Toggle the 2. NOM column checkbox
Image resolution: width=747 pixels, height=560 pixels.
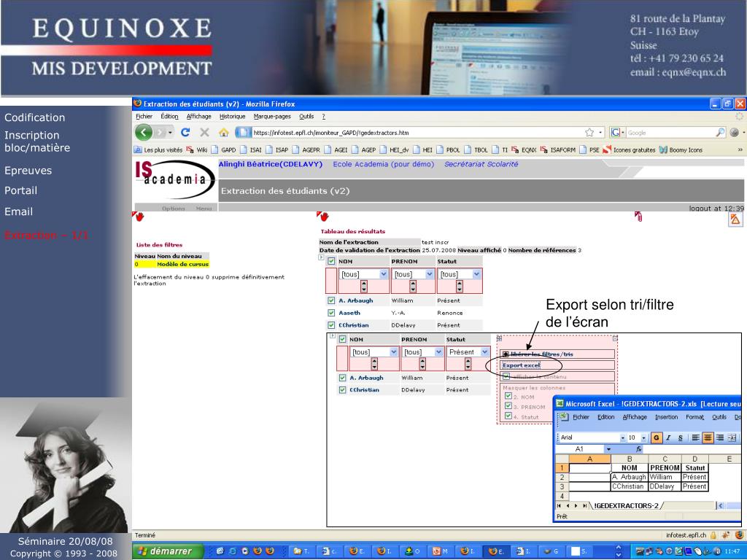[508, 396]
